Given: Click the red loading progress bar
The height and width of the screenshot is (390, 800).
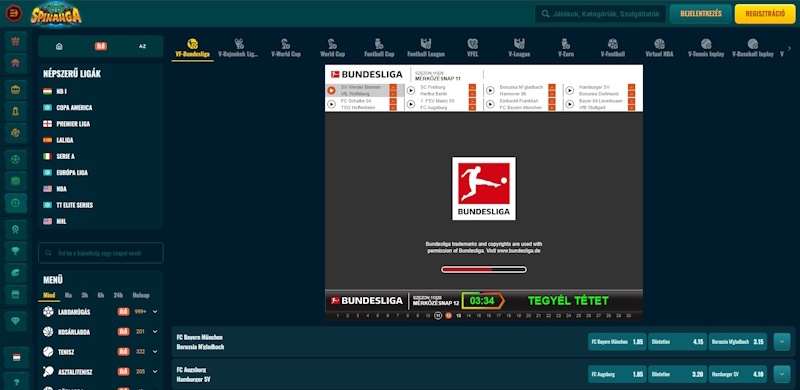Looking at the screenshot, I should click(484, 270).
